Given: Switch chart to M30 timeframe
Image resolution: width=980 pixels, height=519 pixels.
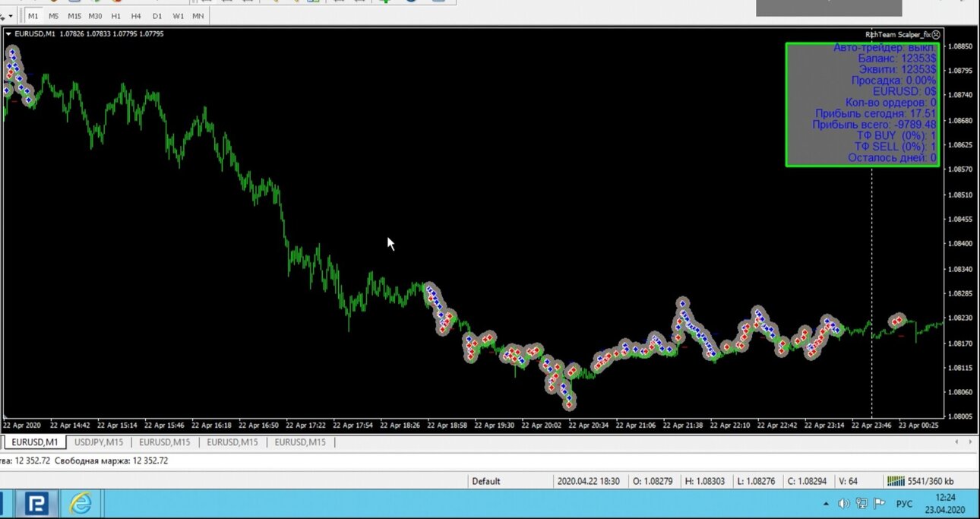Looking at the screenshot, I should click(95, 16).
